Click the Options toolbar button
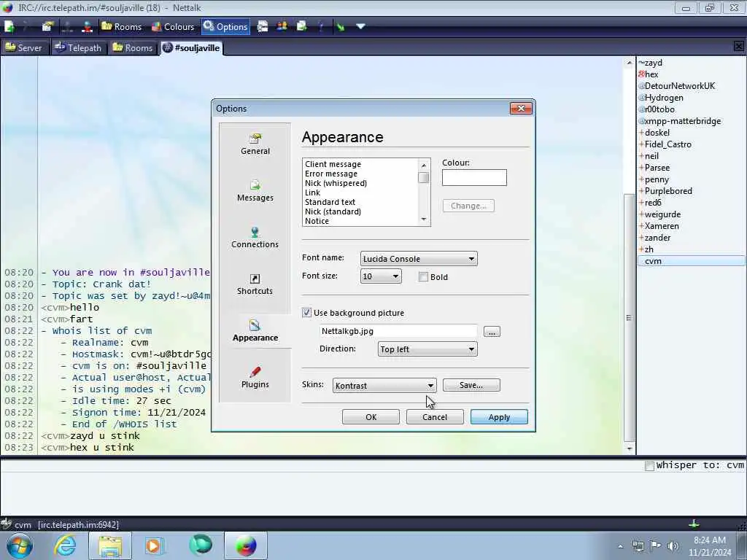This screenshot has height=560, width=747. [225, 27]
